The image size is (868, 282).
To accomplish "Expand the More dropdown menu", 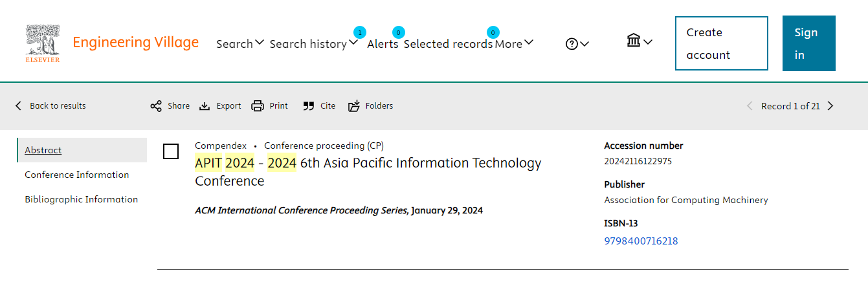I will point(514,44).
